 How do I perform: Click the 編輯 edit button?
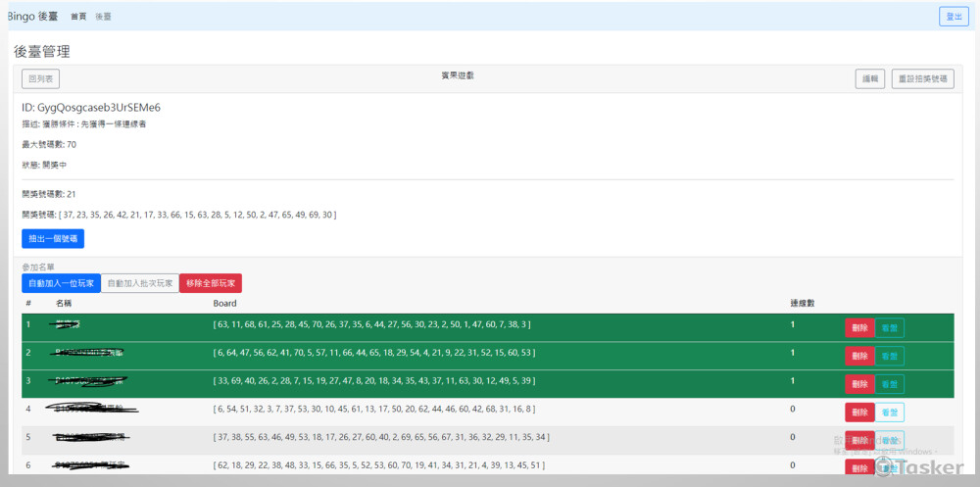point(870,79)
